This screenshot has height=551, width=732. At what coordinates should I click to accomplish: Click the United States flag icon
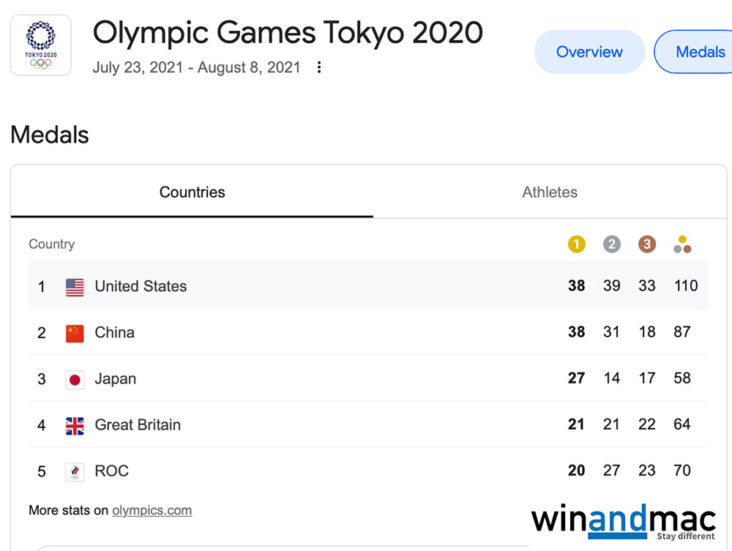click(x=75, y=287)
